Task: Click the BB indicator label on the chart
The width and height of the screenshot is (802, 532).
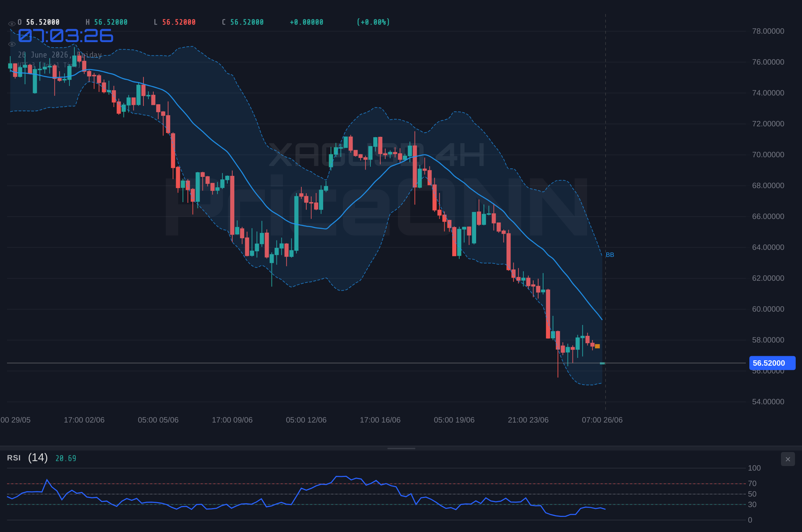Action: pos(610,255)
